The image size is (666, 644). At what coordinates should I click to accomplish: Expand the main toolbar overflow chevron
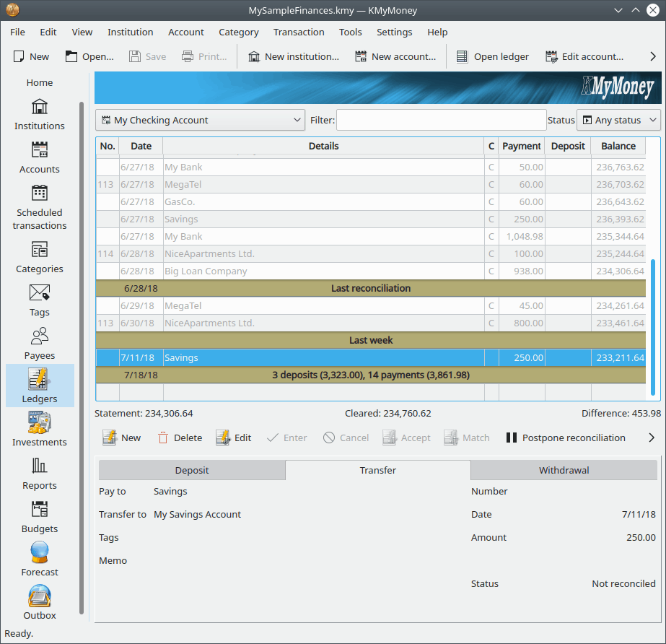[652, 56]
